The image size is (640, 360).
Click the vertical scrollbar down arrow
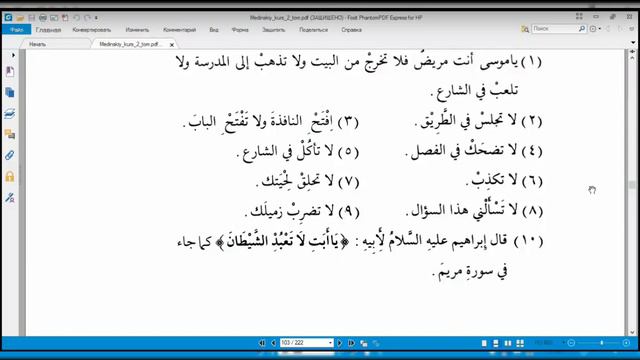point(633,332)
